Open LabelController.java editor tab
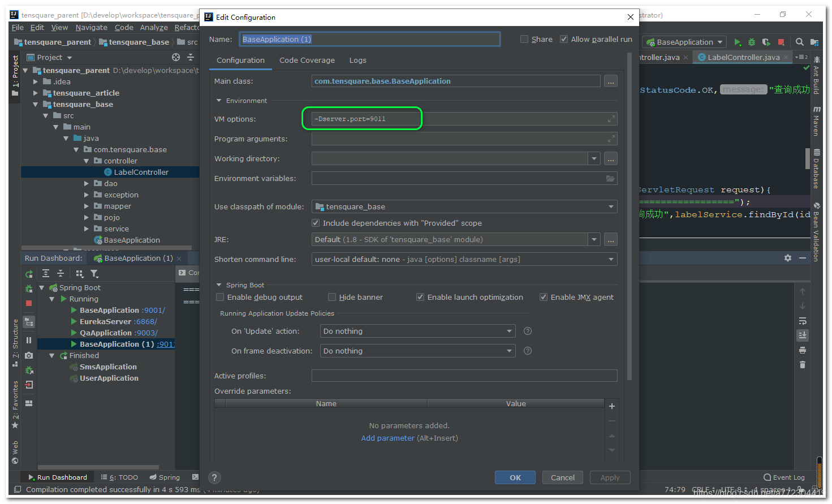The height and width of the screenshot is (504, 832). pyautogui.click(x=743, y=57)
